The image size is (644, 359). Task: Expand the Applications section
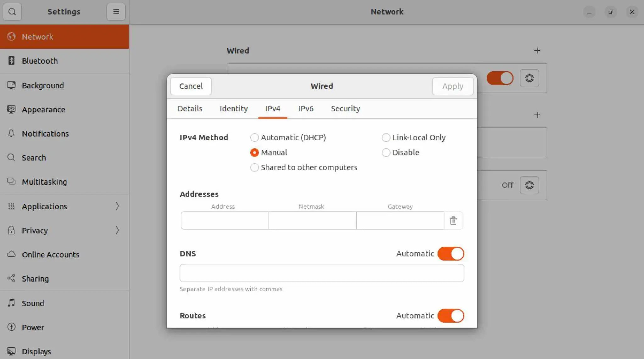[x=44, y=206]
